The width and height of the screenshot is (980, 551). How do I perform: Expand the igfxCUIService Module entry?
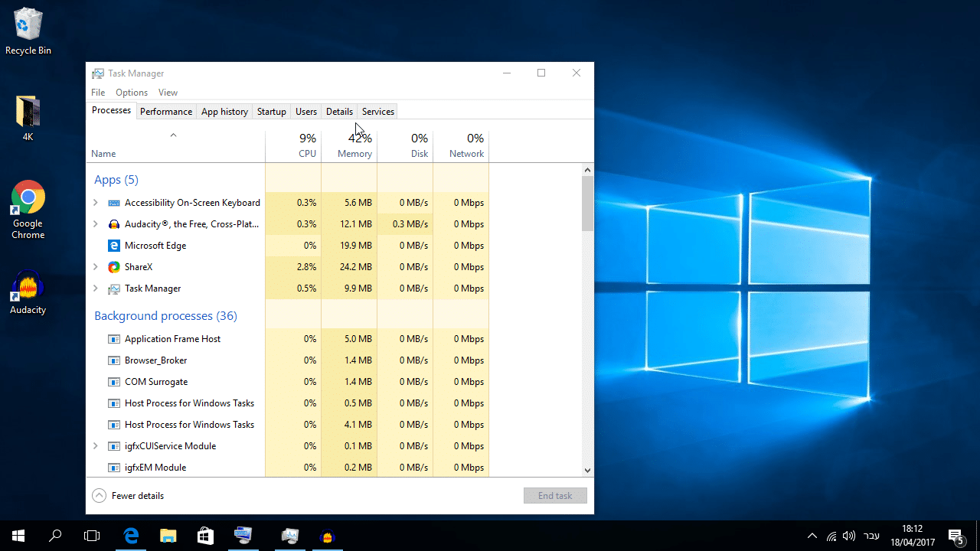(96, 446)
